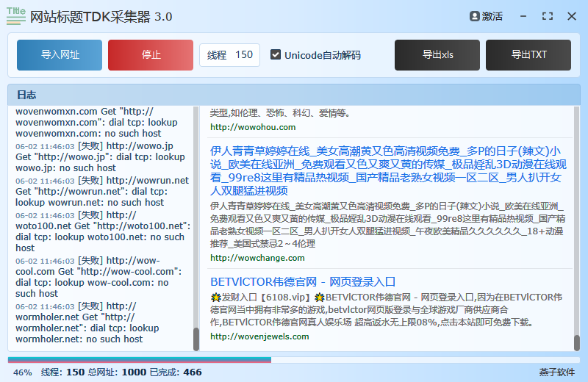The width and height of the screenshot is (588, 382).
Task: Click 总网址: 1000 in status bar
Action: pos(117,372)
